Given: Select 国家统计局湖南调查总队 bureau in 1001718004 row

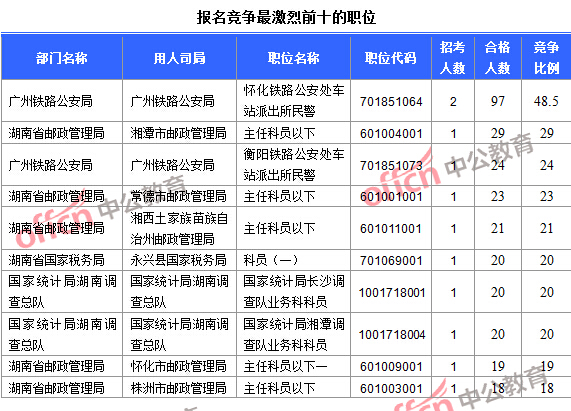Looking at the screenshot, I should tap(179, 334).
